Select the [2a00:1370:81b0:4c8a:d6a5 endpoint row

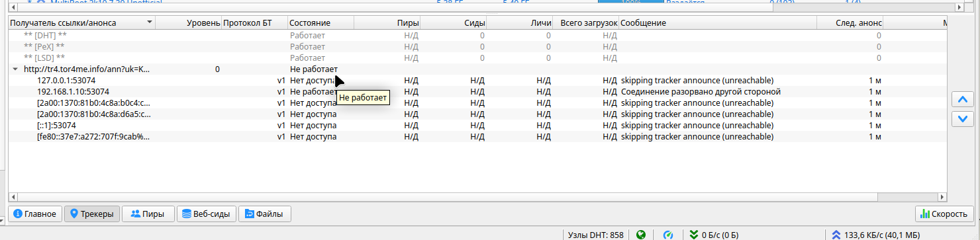(x=477, y=114)
